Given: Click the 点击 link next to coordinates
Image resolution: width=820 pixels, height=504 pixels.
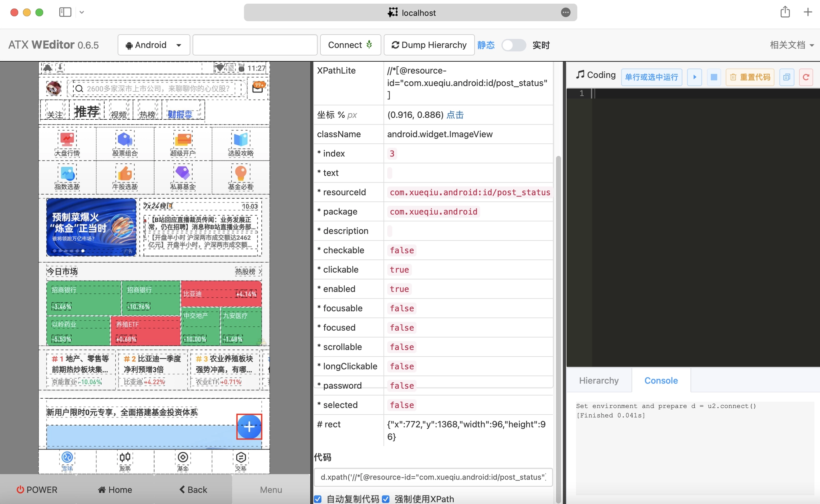Looking at the screenshot, I should pos(455,115).
